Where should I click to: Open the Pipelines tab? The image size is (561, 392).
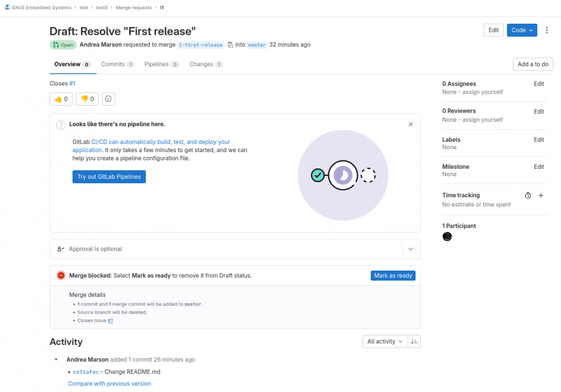[x=161, y=64]
